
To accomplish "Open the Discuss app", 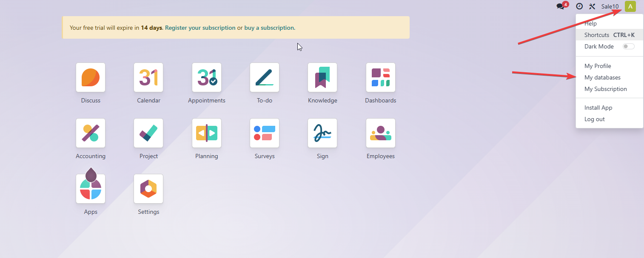I will 91,77.
